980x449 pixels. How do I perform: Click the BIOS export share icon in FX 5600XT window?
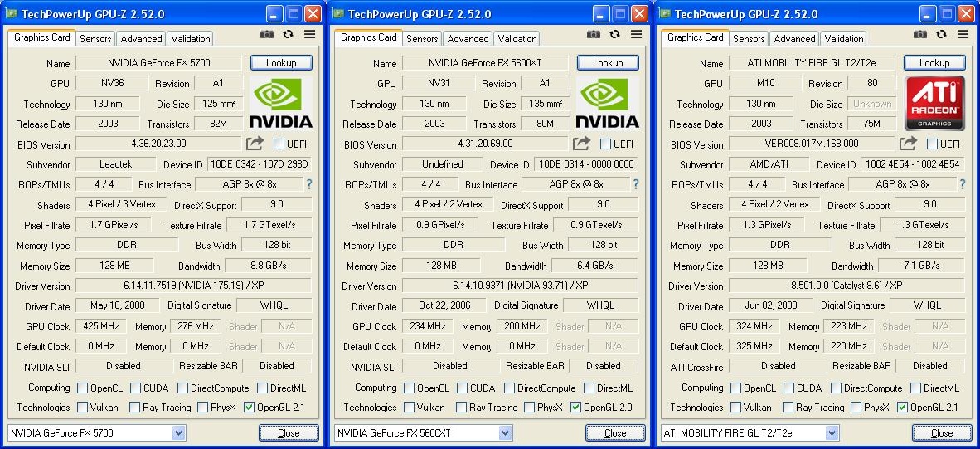[581, 144]
